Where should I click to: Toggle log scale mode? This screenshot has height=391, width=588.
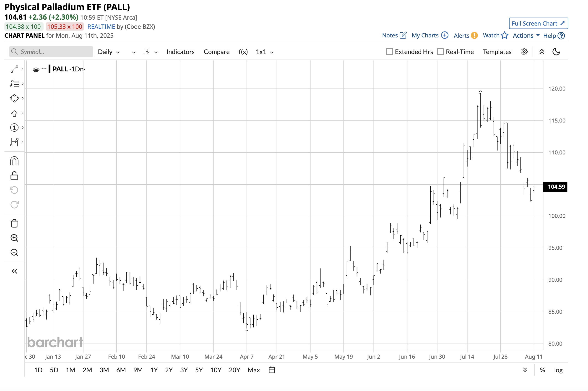pyautogui.click(x=558, y=370)
